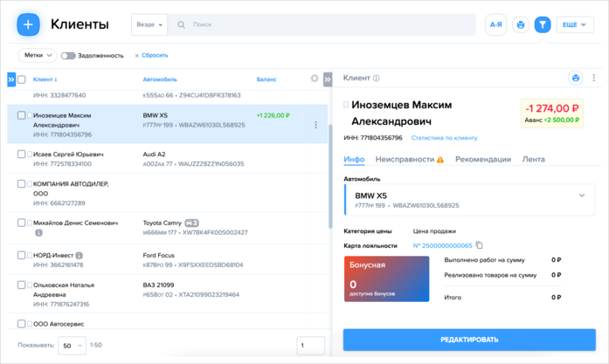The height and width of the screenshot is (364, 609).
Task: Click warning icon on Неисправности tab
Action: tap(440, 160)
